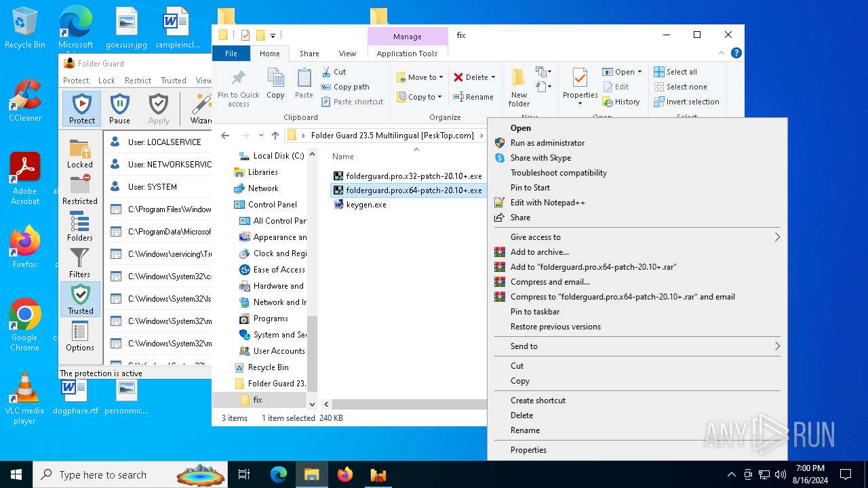Click the Cut scissors in the ribbon

pos(333,72)
